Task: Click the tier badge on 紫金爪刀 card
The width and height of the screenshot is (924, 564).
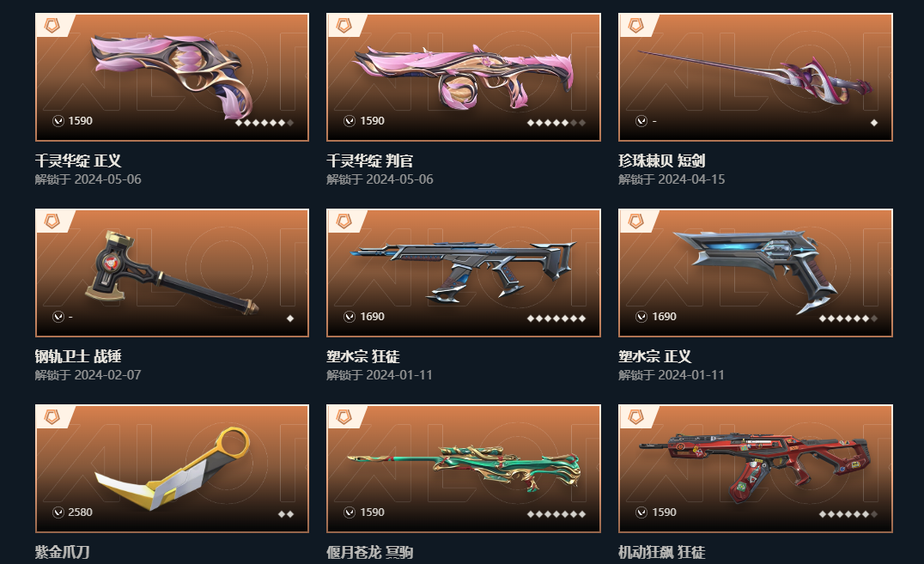Action: 52,417
